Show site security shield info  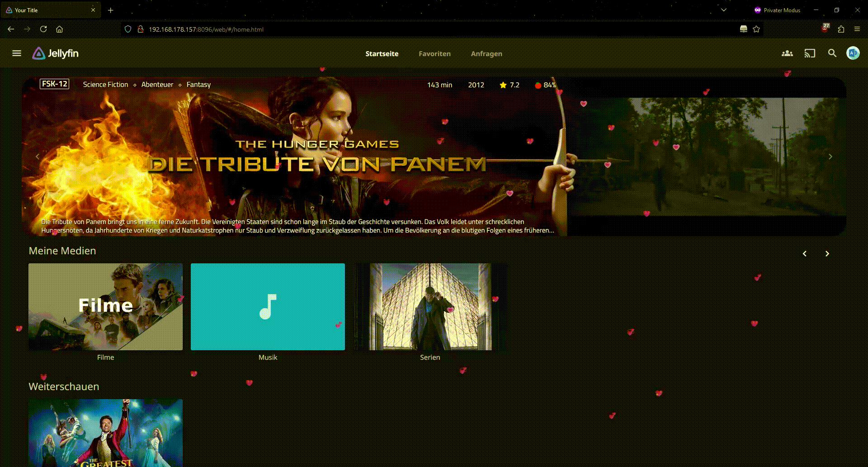[128, 29]
